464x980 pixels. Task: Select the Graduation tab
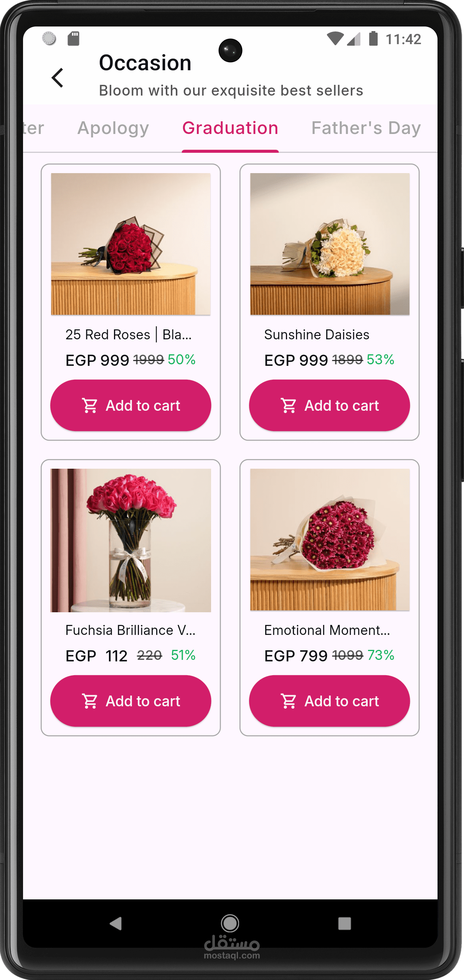click(x=230, y=128)
